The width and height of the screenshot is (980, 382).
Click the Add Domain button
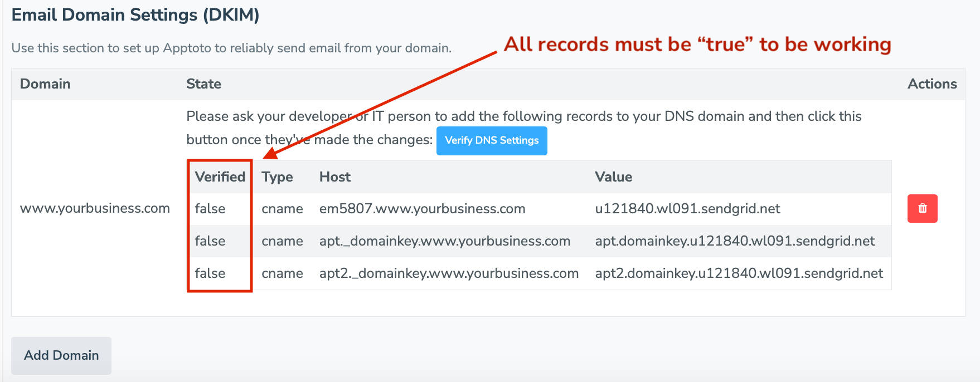coord(61,355)
